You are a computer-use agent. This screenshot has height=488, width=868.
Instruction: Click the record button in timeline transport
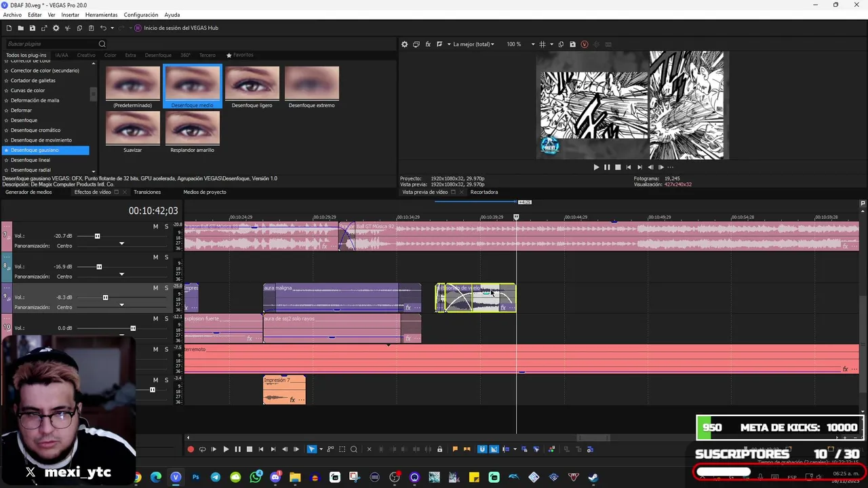coord(191,449)
